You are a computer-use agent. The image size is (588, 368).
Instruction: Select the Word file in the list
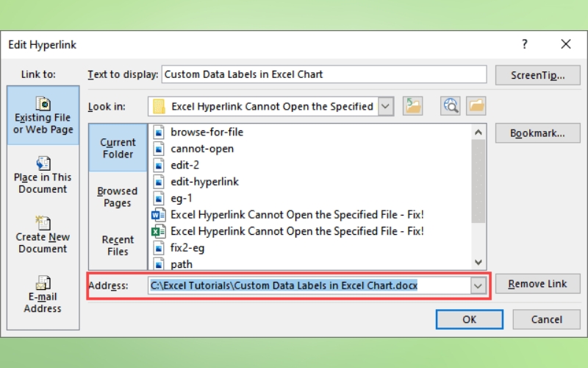pyautogui.click(x=297, y=214)
